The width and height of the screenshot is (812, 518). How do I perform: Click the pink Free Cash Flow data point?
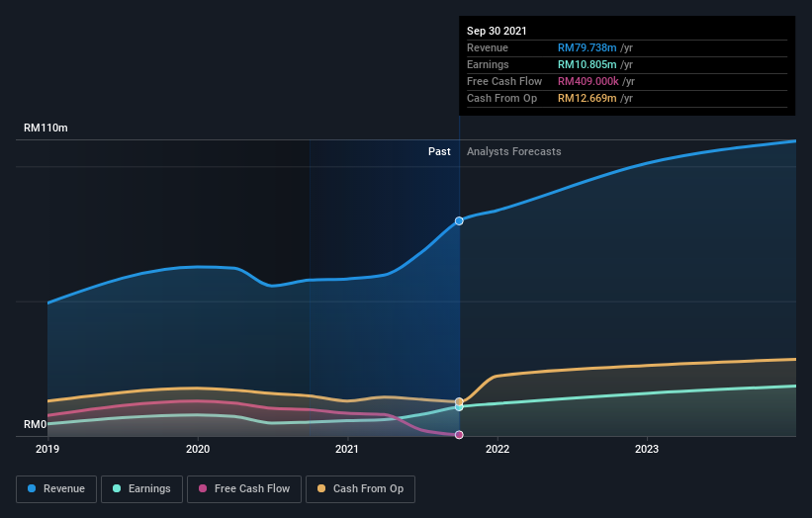(x=459, y=435)
